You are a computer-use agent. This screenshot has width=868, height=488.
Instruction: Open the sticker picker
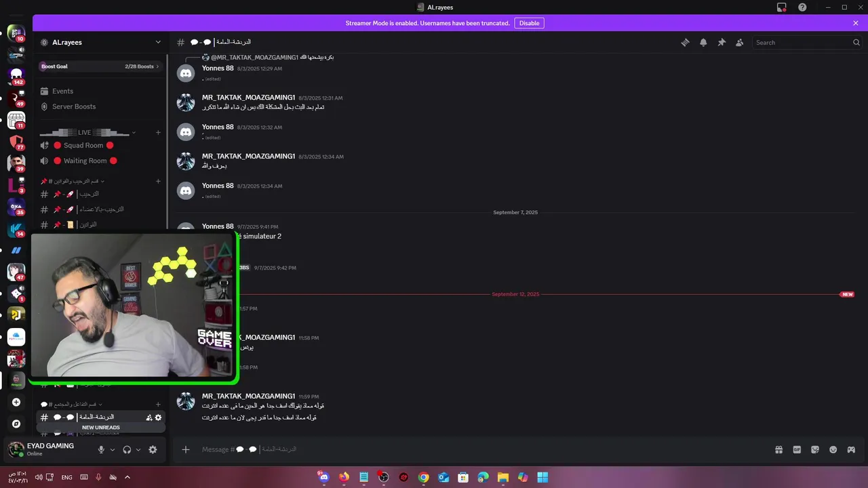[x=815, y=449]
